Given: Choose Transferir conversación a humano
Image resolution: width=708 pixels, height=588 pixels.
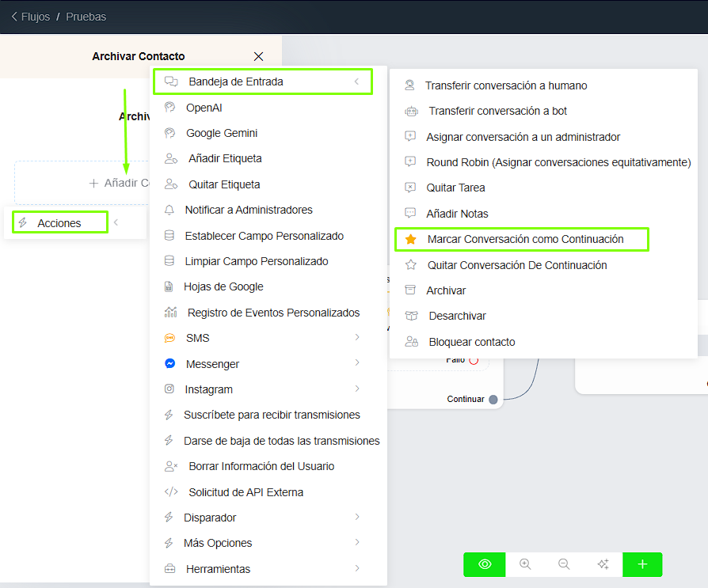Looking at the screenshot, I should [x=505, y=85].
